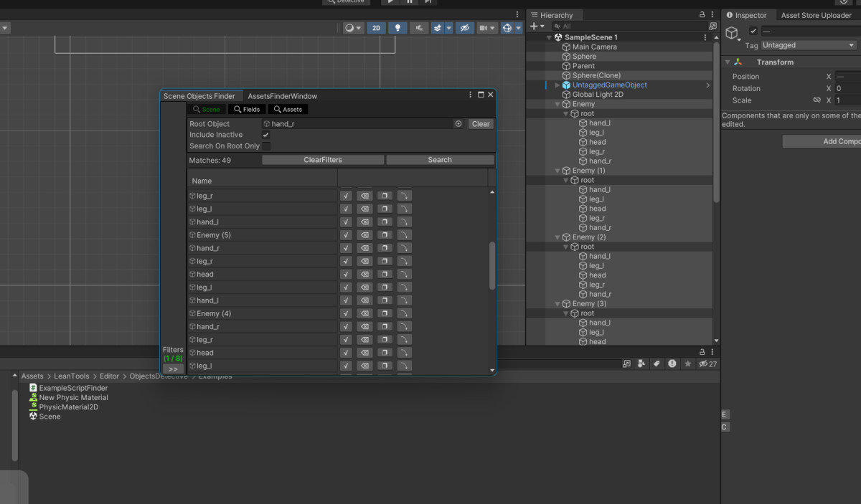Click the Search by Type icon in Project
Screen dimensions: 861x504
point(641,364)
